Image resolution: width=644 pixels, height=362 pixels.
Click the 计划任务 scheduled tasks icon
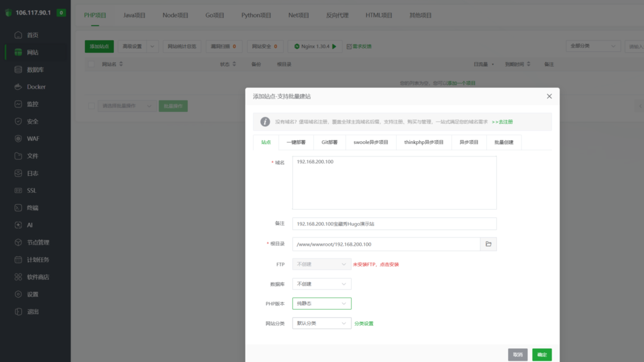[18, 260]
